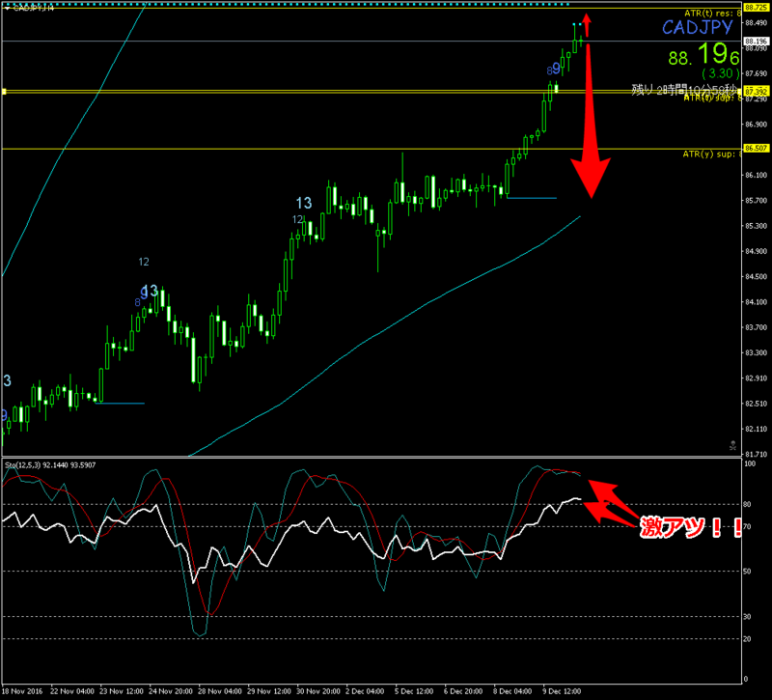Click the 86.100 price scale value
Screen dimensions: 772x700
(x=756, y=175)
